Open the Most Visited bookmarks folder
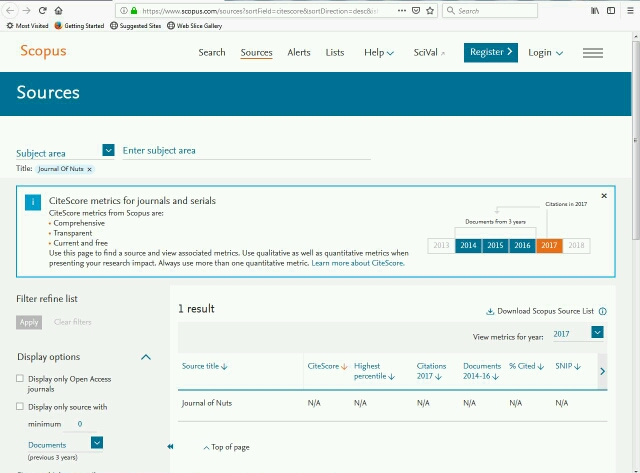The height and width of the screenshot is (473, 640). click(27, 26)
